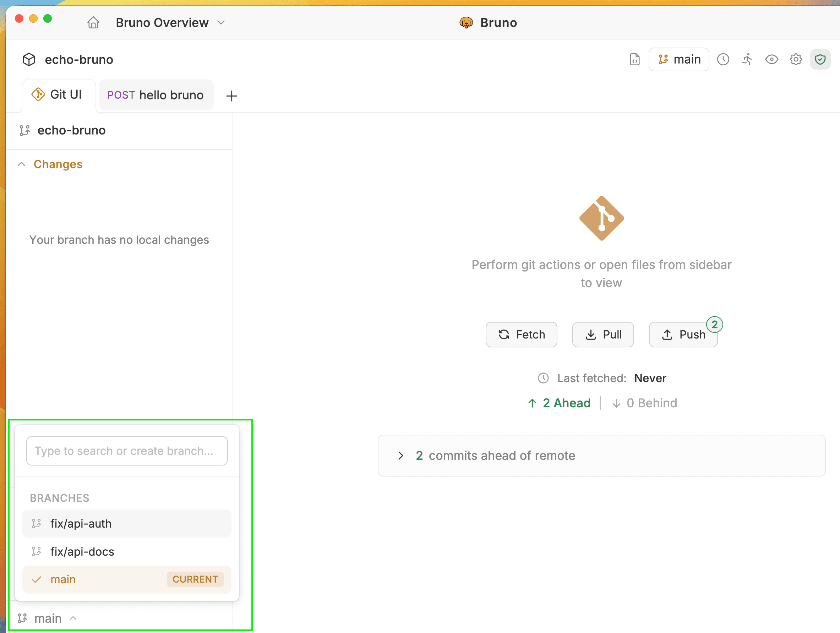
Task: Click the 2 Ahead link
Action: [x=560, y=403]
